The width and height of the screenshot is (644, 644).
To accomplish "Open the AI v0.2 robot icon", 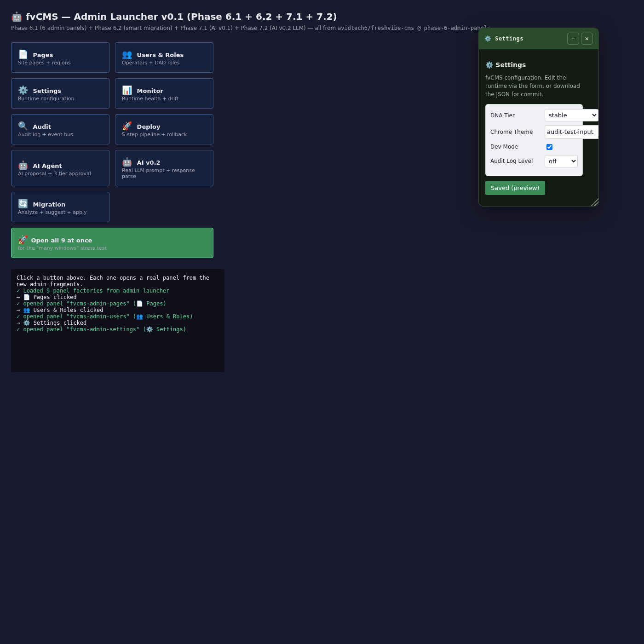I will coord(127,162).
